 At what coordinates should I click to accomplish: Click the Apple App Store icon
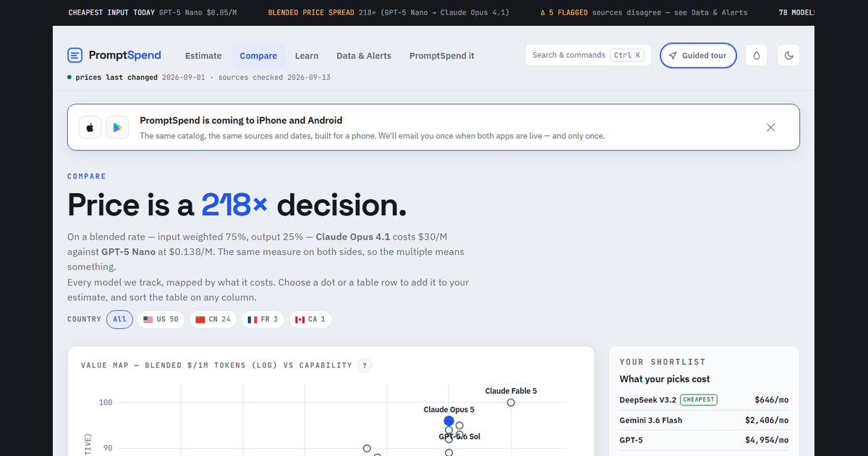90,127
